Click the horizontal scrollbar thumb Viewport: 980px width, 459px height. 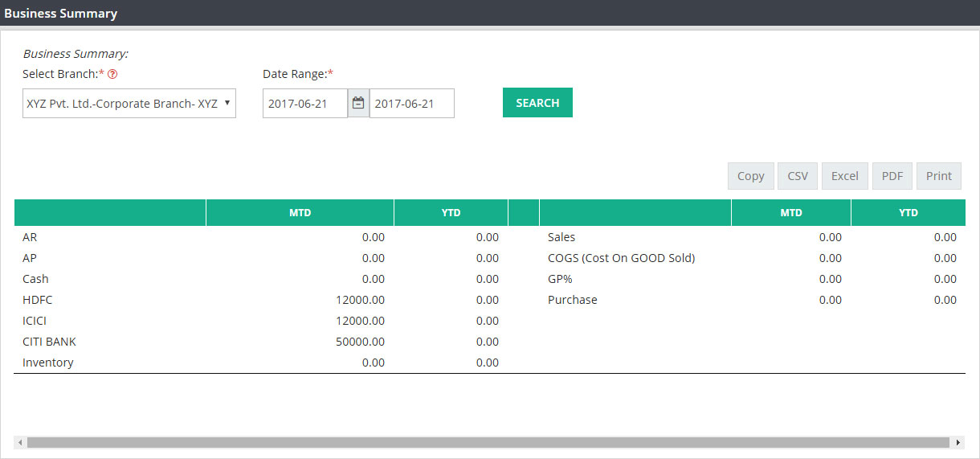[x=488, y=442]
